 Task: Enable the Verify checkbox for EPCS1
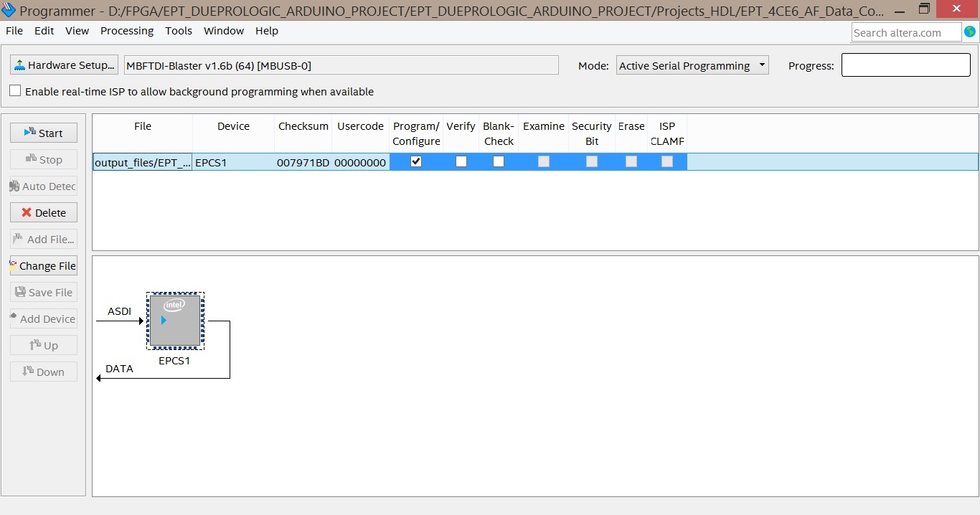(x=461, y=161)
